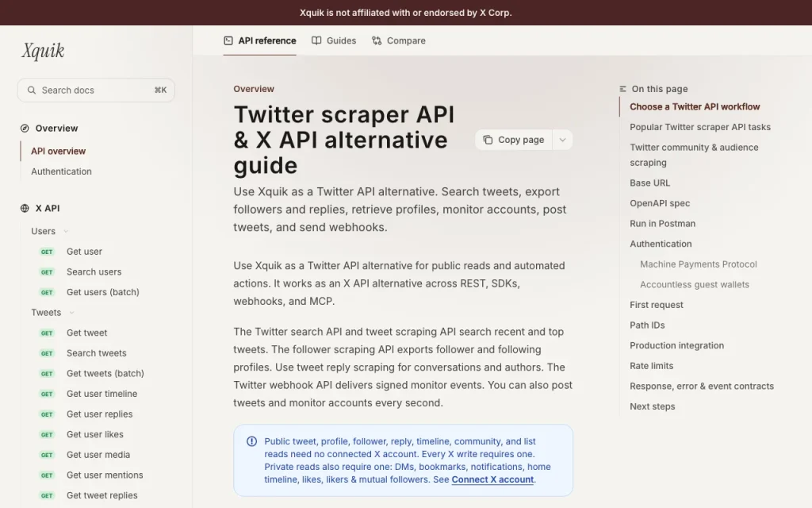Screen dimensions: 812x508
Task: Click the GET badge beside Get users (batch)
Action: click(x=47, y=292)
